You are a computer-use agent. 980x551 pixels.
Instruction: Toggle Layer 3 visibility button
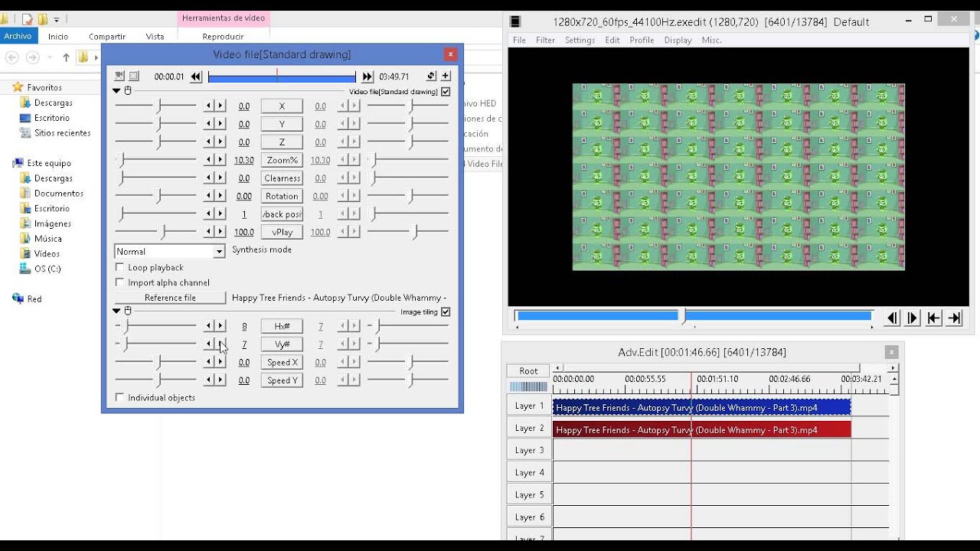pyautogui.click(x=529, y=450)
